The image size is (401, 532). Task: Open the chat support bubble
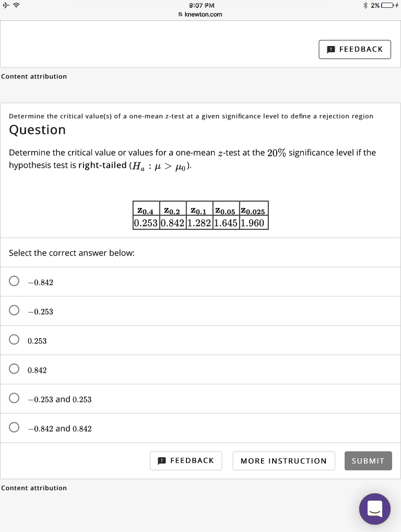tap(375, 509)
